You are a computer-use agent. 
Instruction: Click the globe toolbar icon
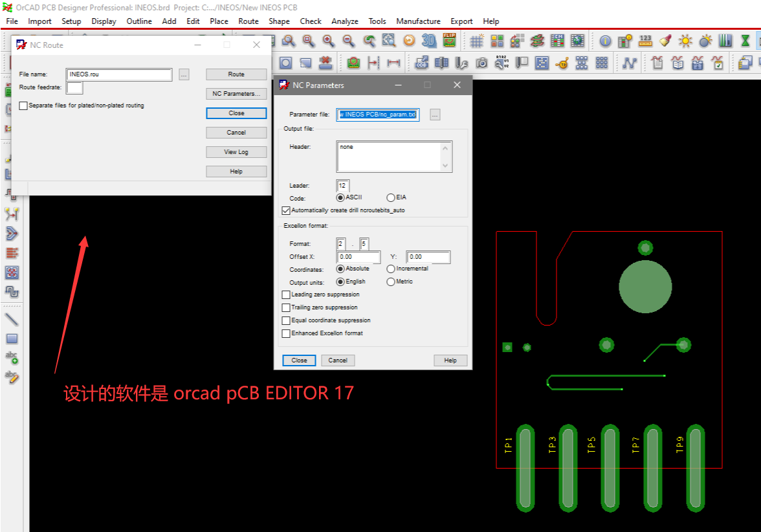pos(577,41)
